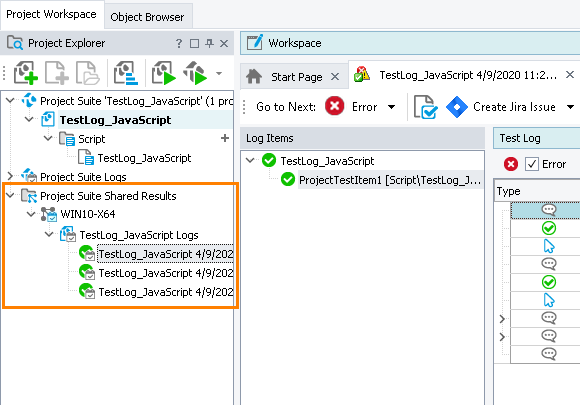Click the Run Project Suite toolbar icon

(195, 73)
